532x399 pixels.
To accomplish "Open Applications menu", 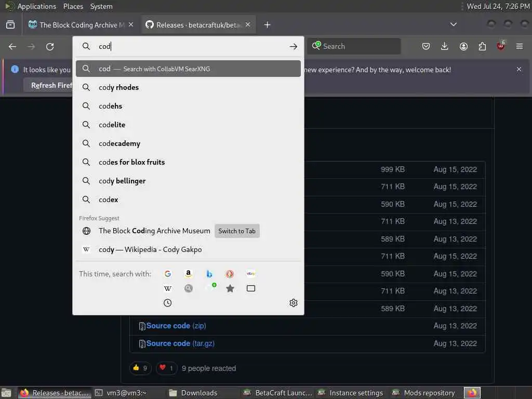I will tap(37, 6).
